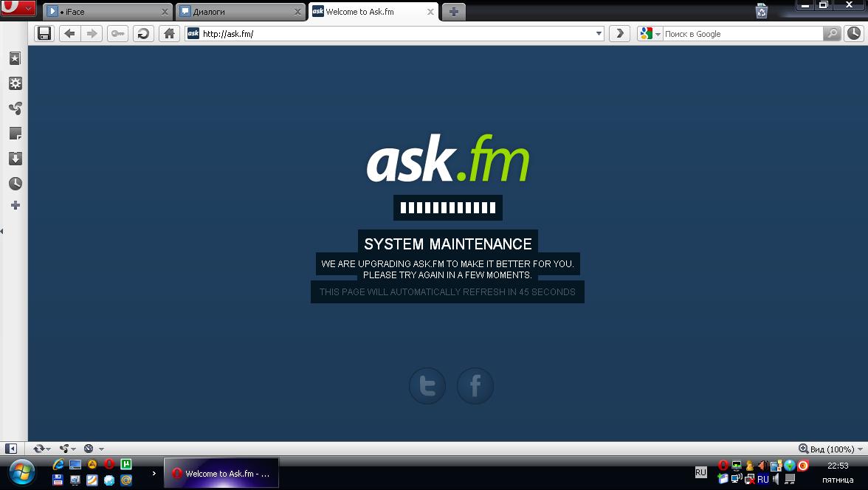Open a new tab with plus button
868x490 pixels.
coord(453,12)
